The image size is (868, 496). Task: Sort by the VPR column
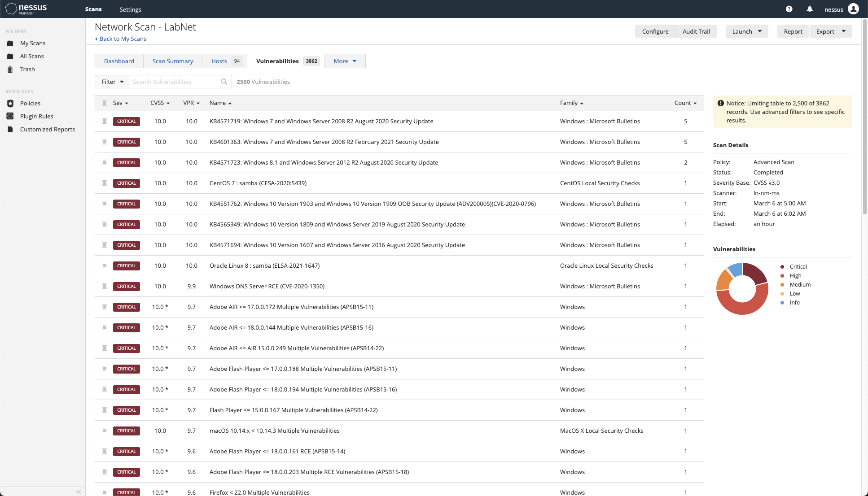191,103
